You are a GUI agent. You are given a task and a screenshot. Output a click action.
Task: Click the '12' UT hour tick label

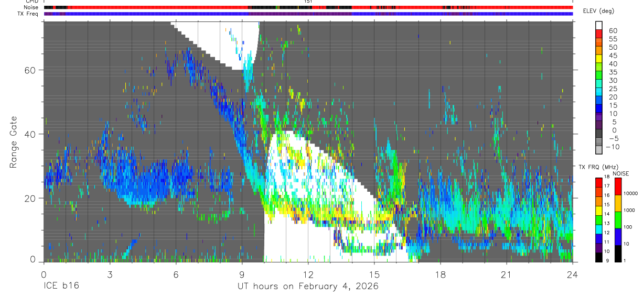(308, 274)
